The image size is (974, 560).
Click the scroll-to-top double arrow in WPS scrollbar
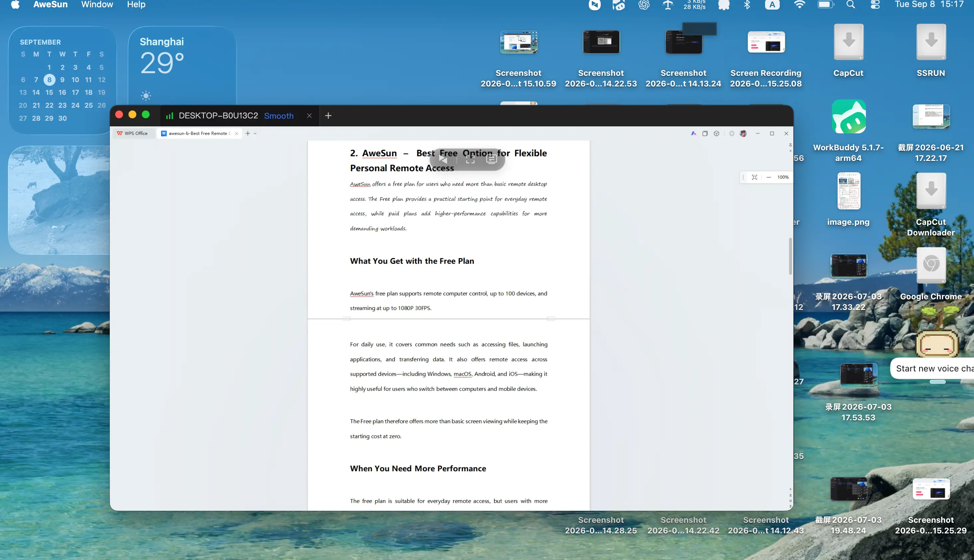(790, 146)
